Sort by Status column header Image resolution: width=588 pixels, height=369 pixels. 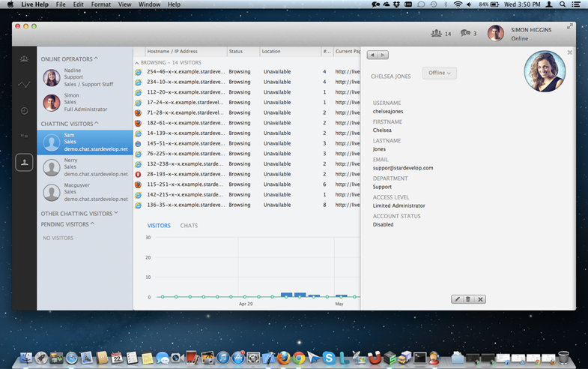point(243,52)
